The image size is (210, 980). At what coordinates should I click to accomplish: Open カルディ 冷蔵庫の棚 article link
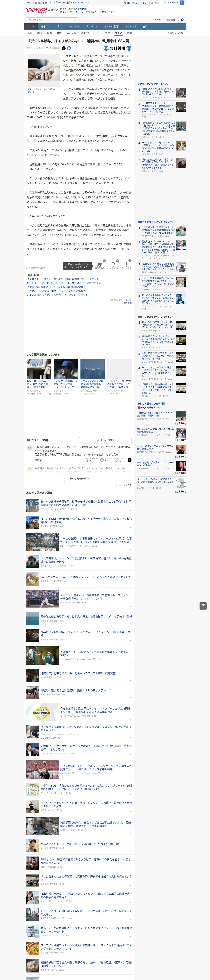pos(86,930)
